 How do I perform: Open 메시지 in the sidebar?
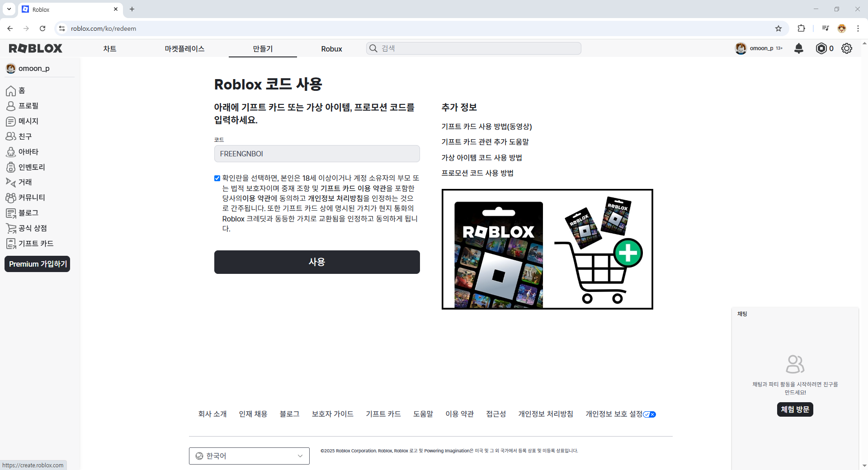point(22,121)
